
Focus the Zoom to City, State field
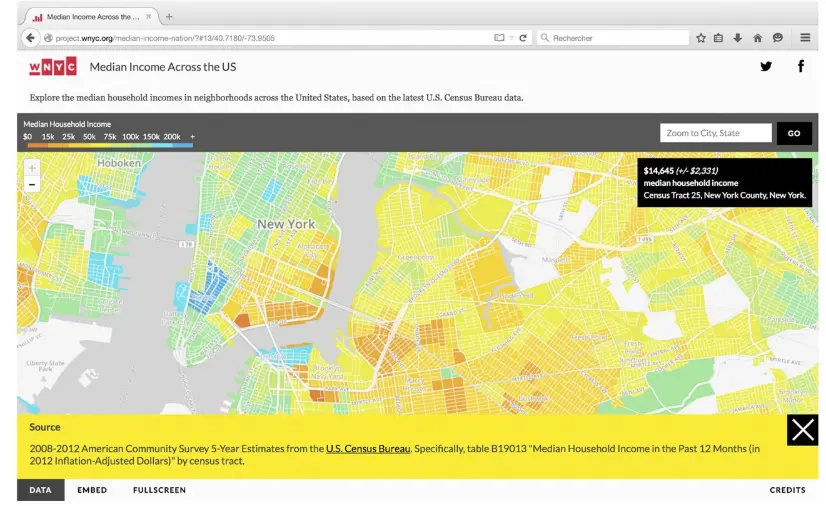pyautogui.click(x=715, y=133)
